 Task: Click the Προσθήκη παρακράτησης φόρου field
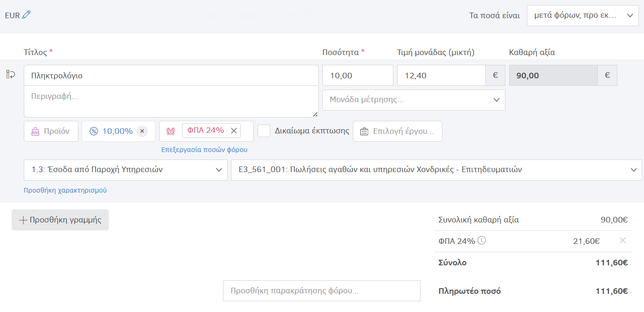coord(322,291)
